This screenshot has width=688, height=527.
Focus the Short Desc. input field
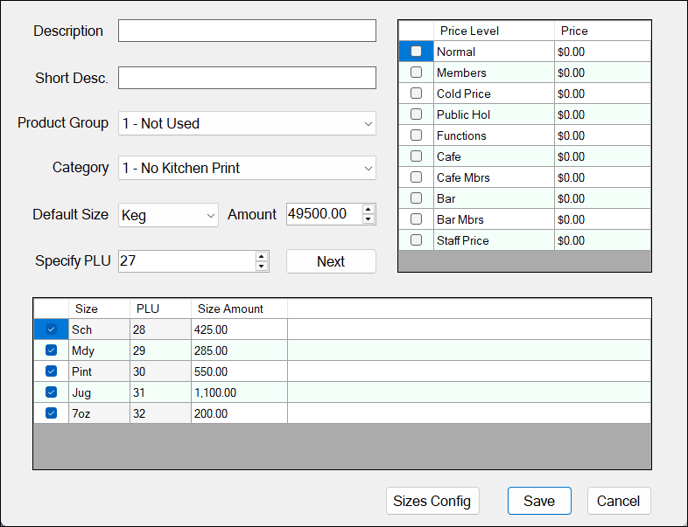pos(247,78)
